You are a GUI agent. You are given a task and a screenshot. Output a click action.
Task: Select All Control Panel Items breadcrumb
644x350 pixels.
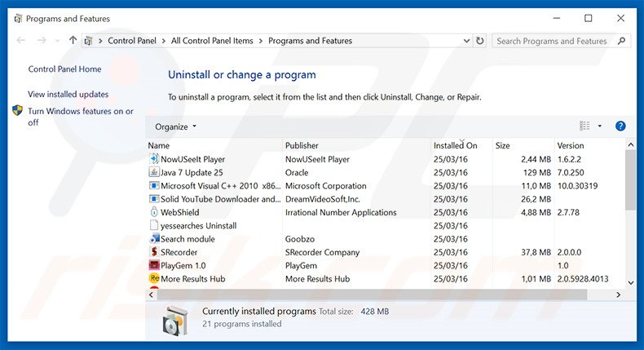click(x=212, y=41)
